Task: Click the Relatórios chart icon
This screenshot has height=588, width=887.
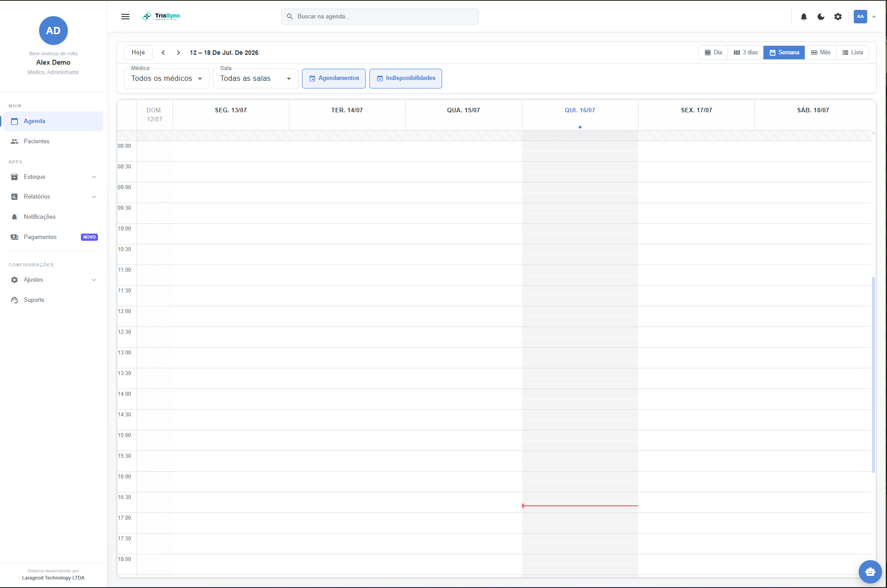Action: (x=14, y=197)
